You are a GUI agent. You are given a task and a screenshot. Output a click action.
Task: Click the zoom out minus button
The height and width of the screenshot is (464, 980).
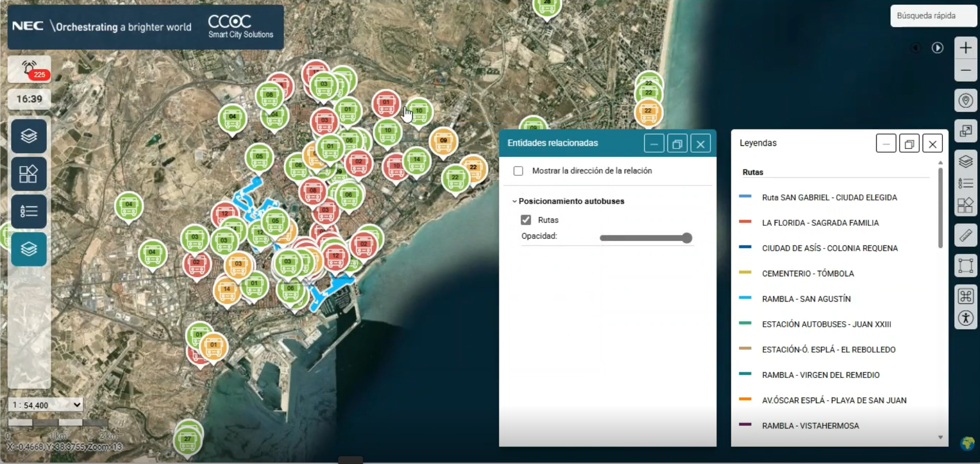point(966,71)
